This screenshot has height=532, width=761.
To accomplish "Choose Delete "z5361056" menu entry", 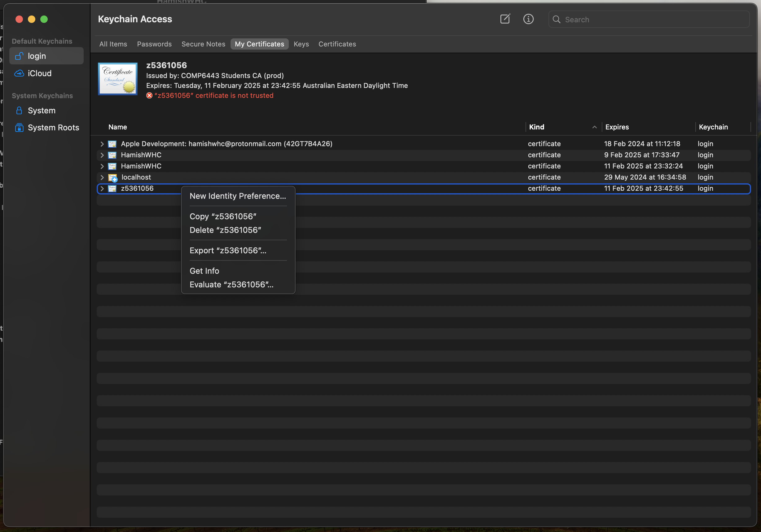I will click(x=225, y=230).
